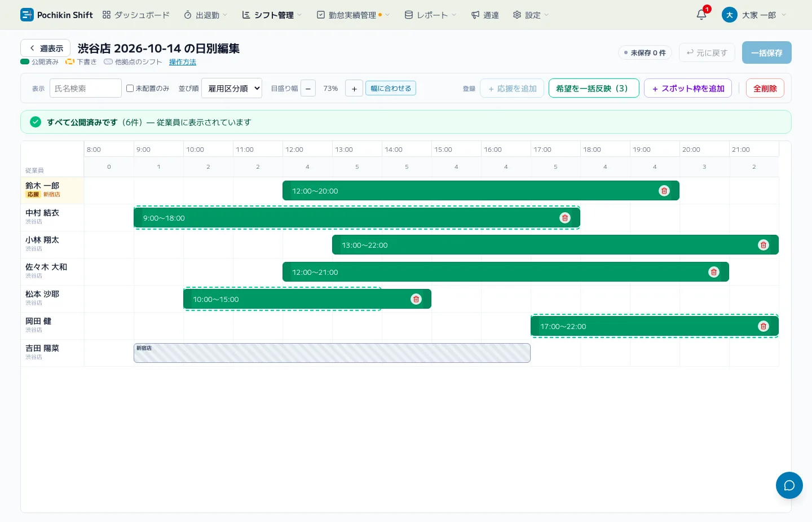
Task: Go to ダッシュボード
Action: (x=136, y=15)
